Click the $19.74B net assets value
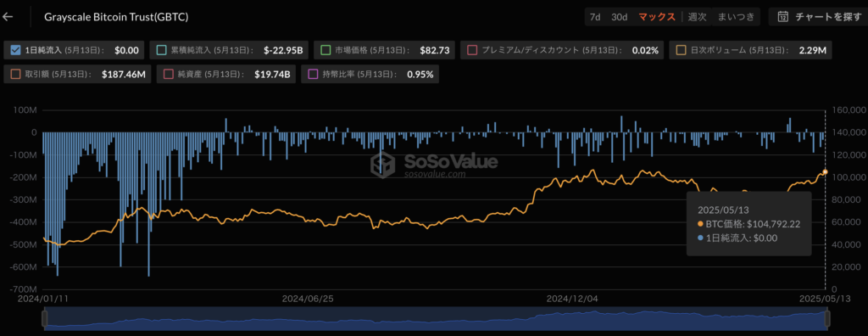This screenshot has height=336, width=868. (272, 74)
